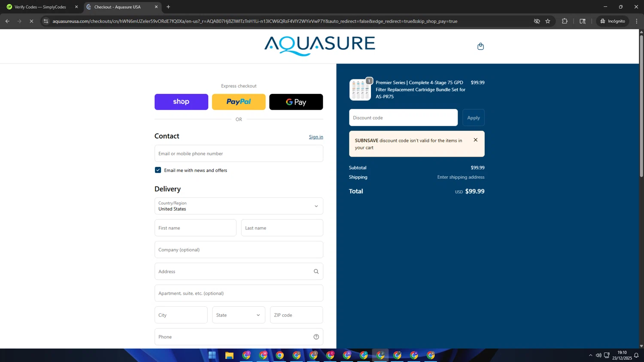Focus the Phone field

[239, 337]
